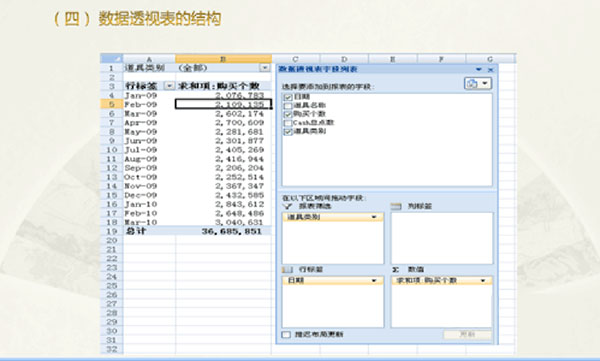Select the column B header
The height and width of the screenshot is (361, 600).
click(x=223, y=59)
